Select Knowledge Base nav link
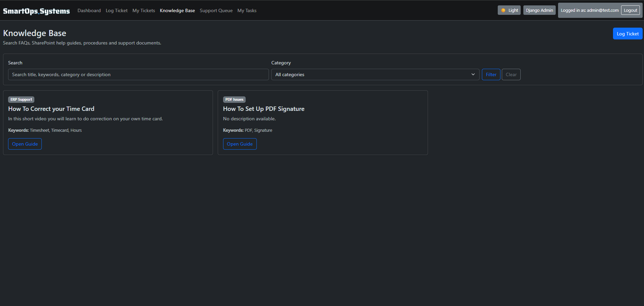The height and width of the screenshot is (306, 644). (177, 10)
